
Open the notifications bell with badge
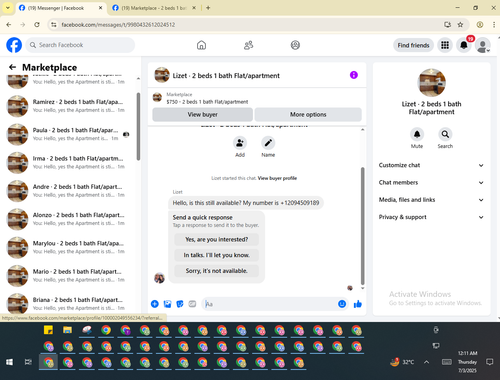(x=464, y=45)
